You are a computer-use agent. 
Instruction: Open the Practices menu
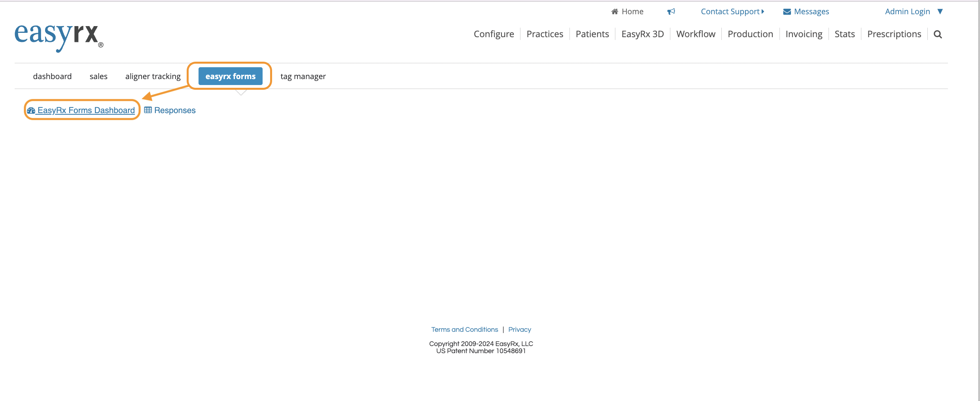pyautogui.click(x=545, y=34)
